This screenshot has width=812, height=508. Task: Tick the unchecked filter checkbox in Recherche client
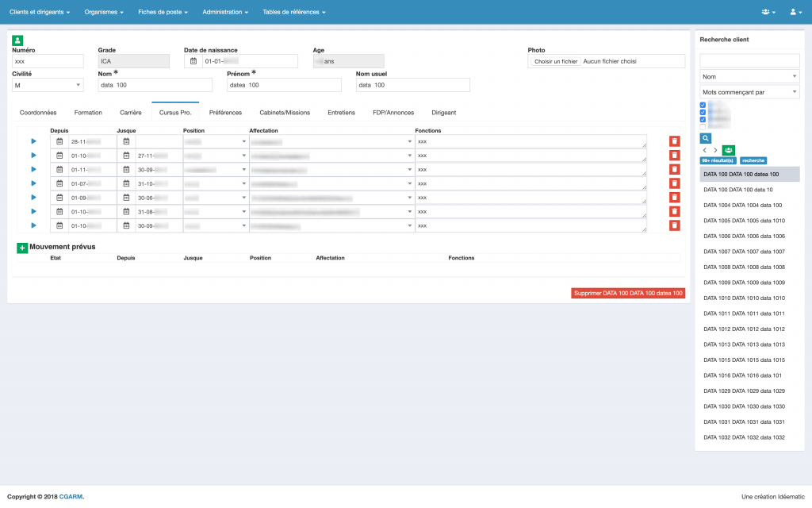[703, 126]
